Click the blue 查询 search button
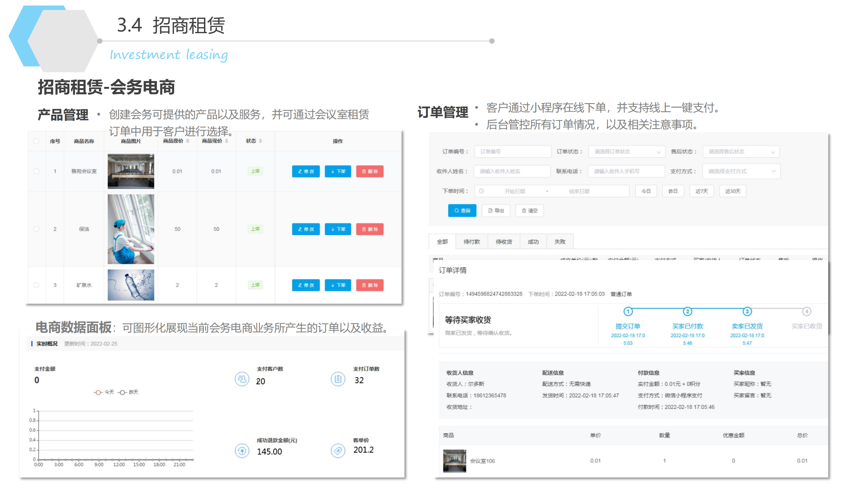Image resolution: width=868 pixels, height=488 pixels. click(462, 210)
